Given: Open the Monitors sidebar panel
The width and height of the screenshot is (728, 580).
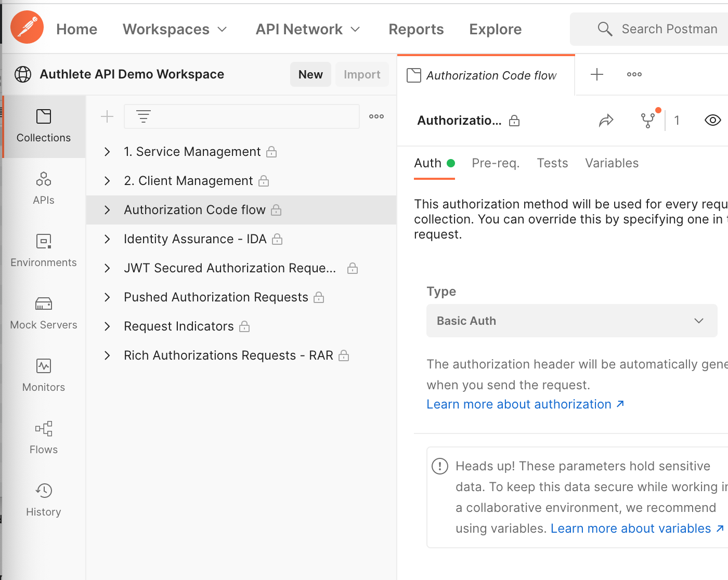Looking at the screenshot, I should pos(44,376).
